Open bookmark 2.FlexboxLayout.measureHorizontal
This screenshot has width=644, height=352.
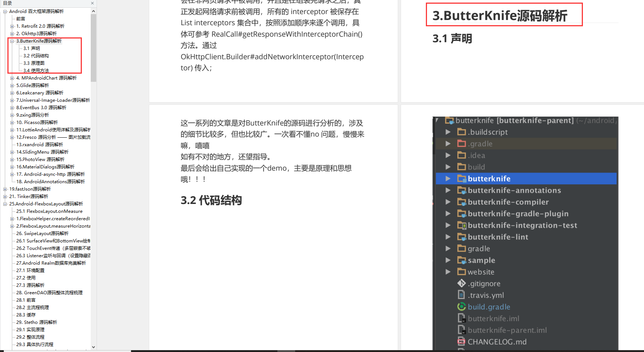(53, 226)
